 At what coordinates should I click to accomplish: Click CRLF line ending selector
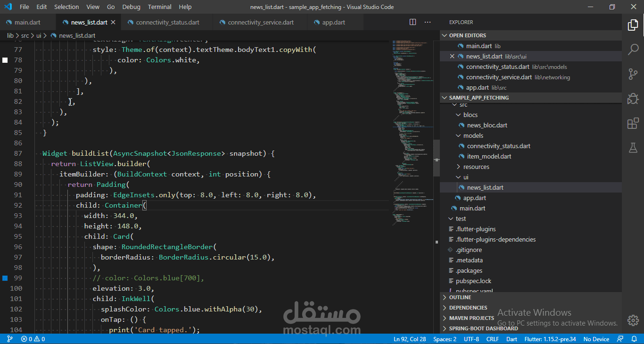[493, 339]
